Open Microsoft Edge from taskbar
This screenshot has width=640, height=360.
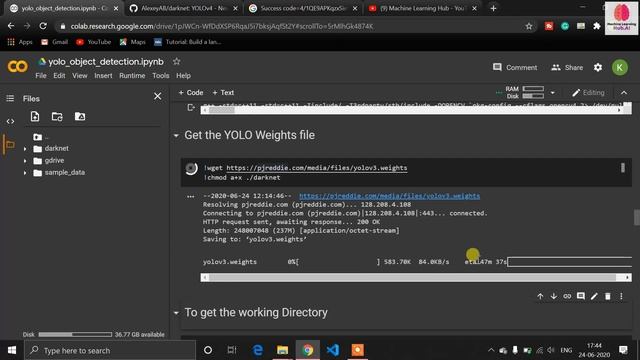point(258,350)
